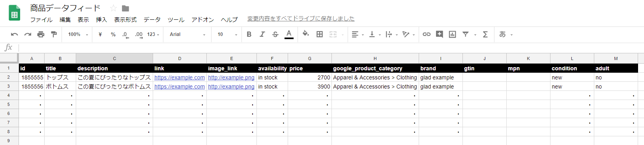Star the 商品データフィード document
The height and width of the screenshot is (145, 644).
click(x=113, y=8)
